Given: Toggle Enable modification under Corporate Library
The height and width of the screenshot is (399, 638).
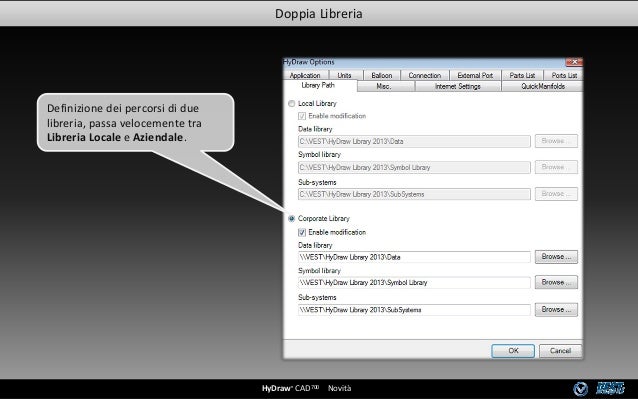Looking at the screenshot, I should click(x=302, y=233).
